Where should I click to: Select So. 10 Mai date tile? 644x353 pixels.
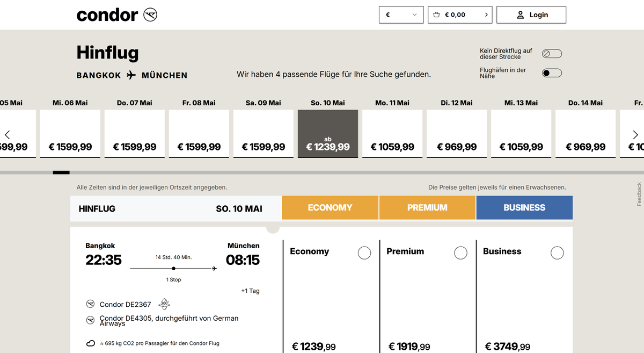pyautogui.click(x=328, y=134)
